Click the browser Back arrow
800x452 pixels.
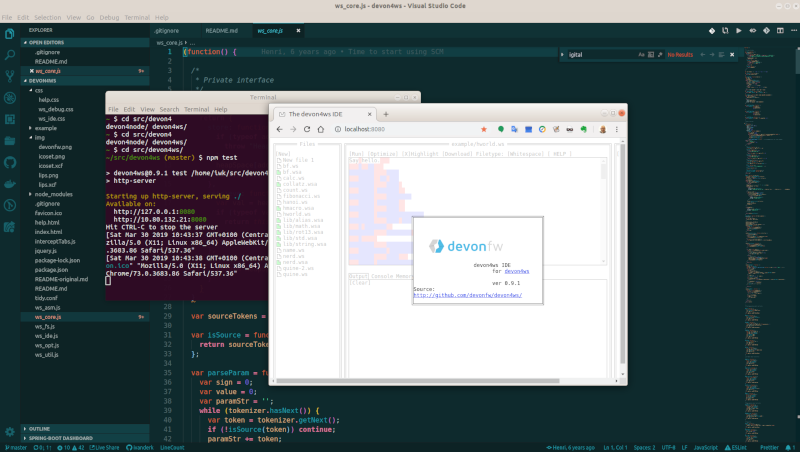[280, 130]
